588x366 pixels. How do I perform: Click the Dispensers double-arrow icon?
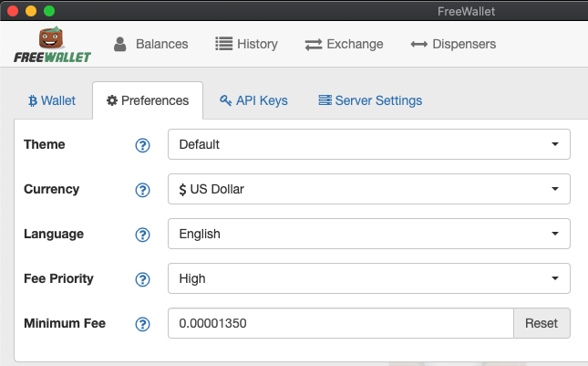click(418, 45)
